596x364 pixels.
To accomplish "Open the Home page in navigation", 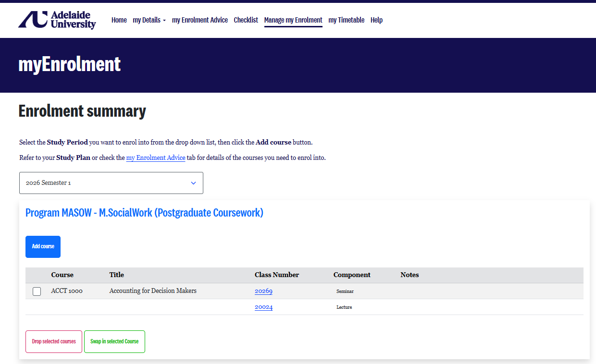I will click(x=119, y=20).
